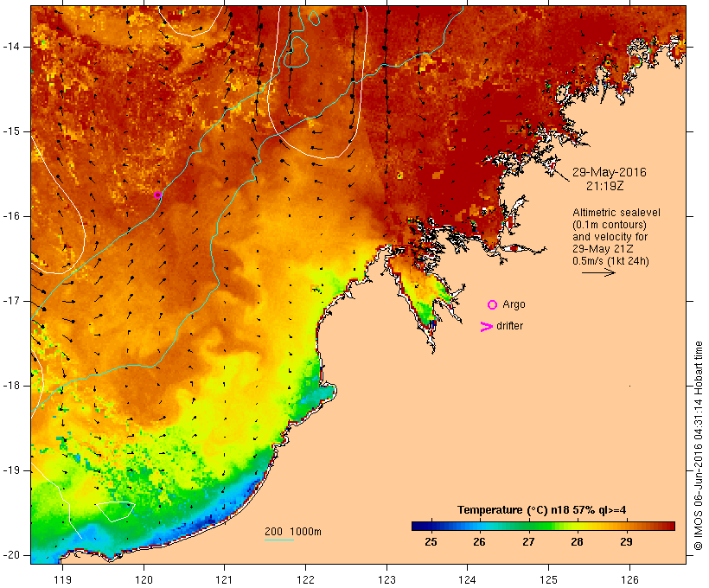Click the 119 longitude axis label
This screenshot has height=588, width=709.
62,579
